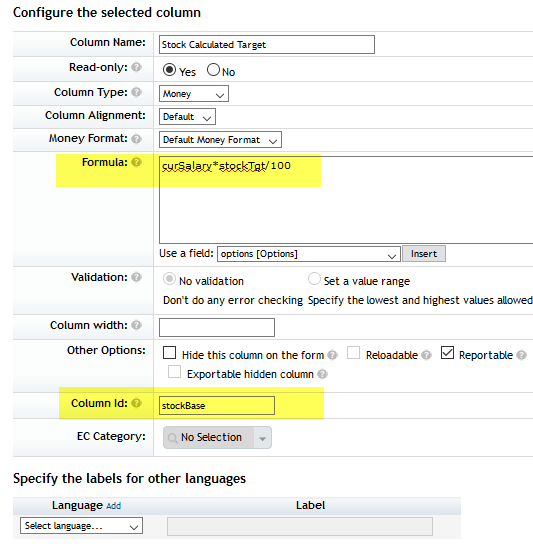Select No for Read-only

coord(213,70)
